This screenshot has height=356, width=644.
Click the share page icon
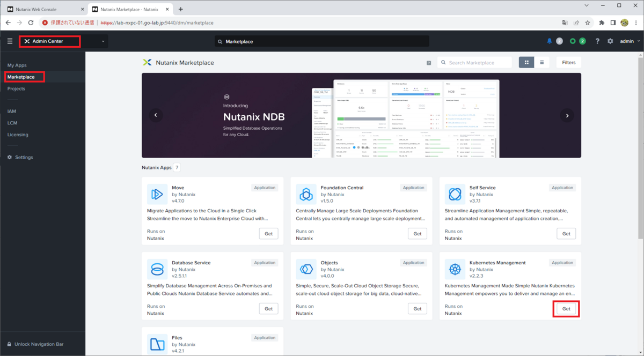(576, 23)
